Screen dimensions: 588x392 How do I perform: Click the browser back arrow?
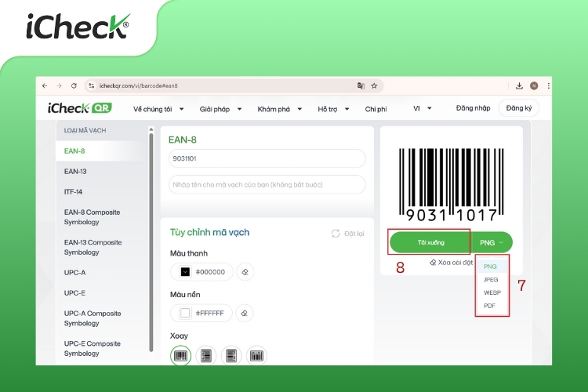point(45,86)
